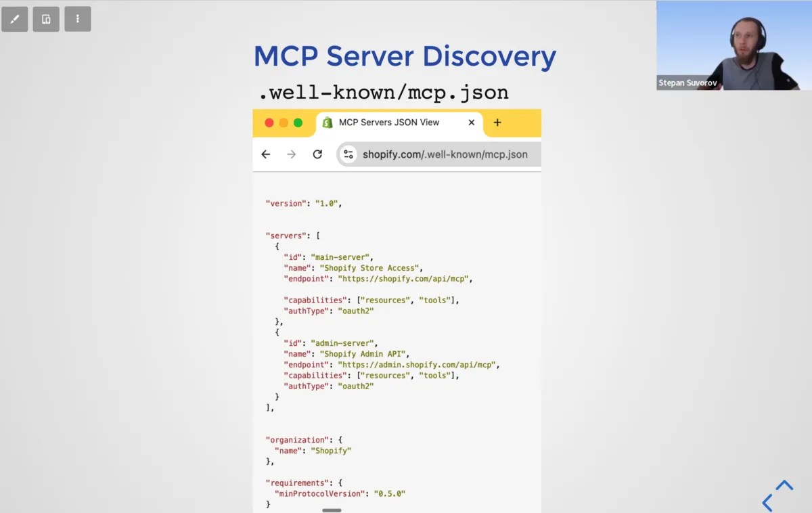Click the MCP Server Discovery slide title
Screen dimensions: 812x513
coord(405,56)
